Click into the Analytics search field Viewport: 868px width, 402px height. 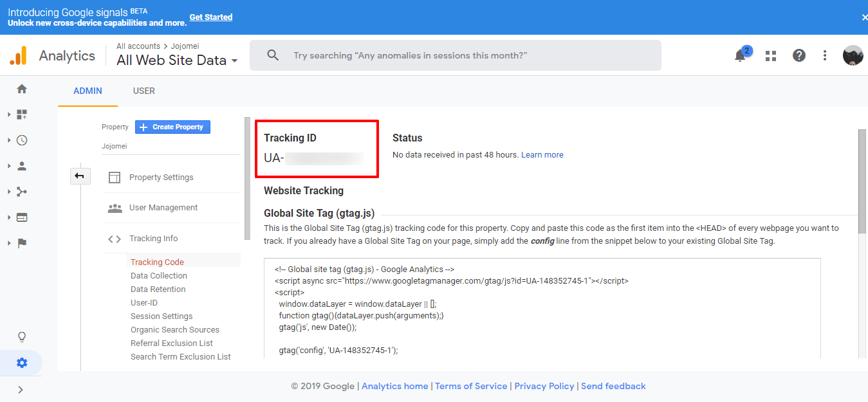point(456,55)
